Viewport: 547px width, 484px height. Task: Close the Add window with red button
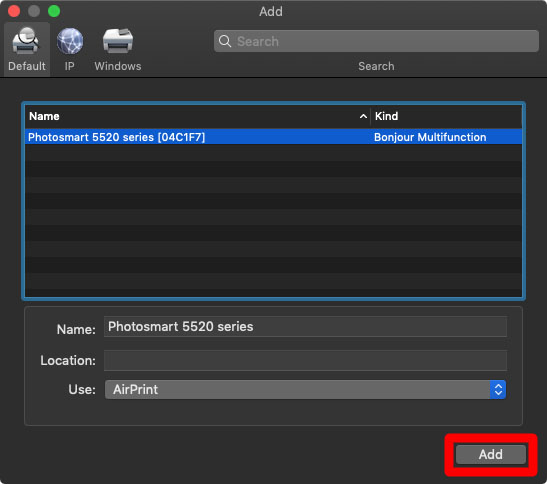pos(14,11)
